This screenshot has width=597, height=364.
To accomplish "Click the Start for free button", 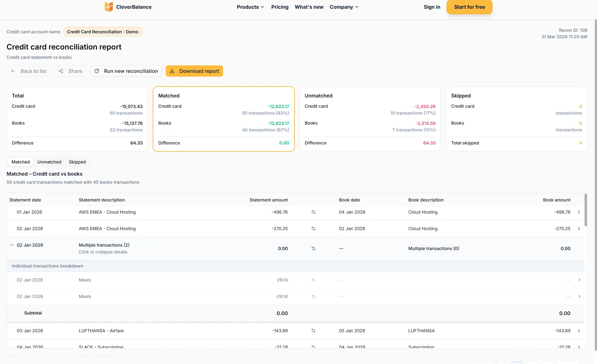I will click(469, 7).
